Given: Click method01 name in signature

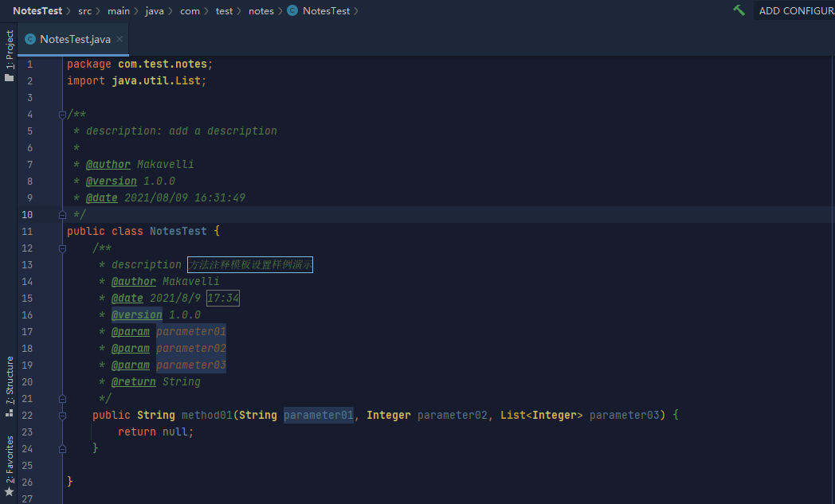Looking at the screenshot, I should [207, 415].
